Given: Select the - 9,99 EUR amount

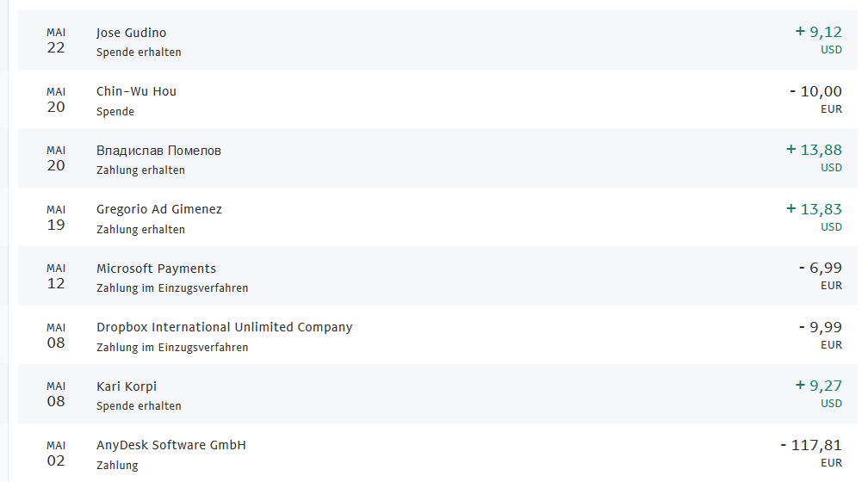Looking at the screenshot, I should click(820, 327).
